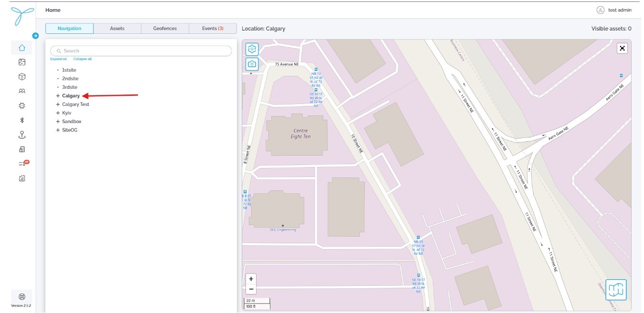Select the Calgary location label
This screenshot has width=644, height=313.
[71, 96]
